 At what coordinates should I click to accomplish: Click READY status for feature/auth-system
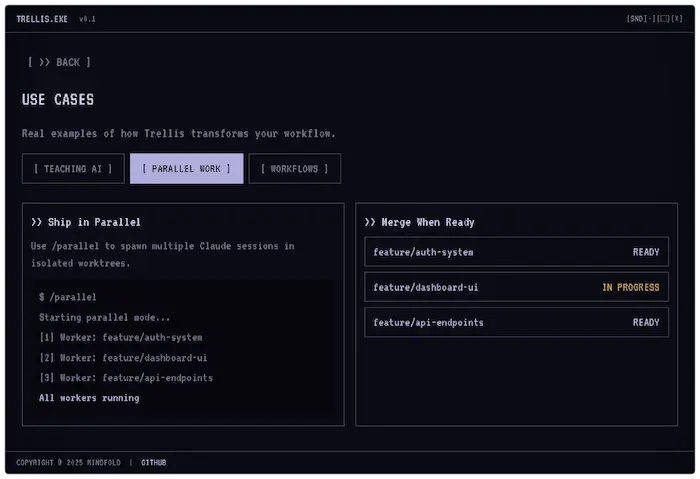[646, 252]
